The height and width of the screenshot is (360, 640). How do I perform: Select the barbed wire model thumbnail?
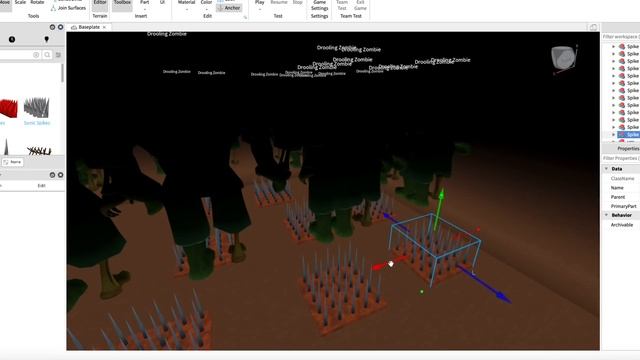(39, 151)
